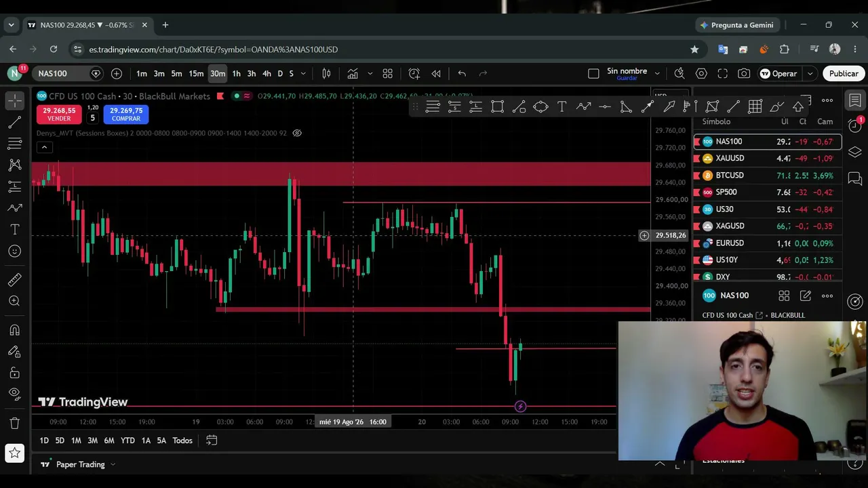Activate the zoom-in magnifier tool
The image size is (868, 488).
[x=15, y=301]
